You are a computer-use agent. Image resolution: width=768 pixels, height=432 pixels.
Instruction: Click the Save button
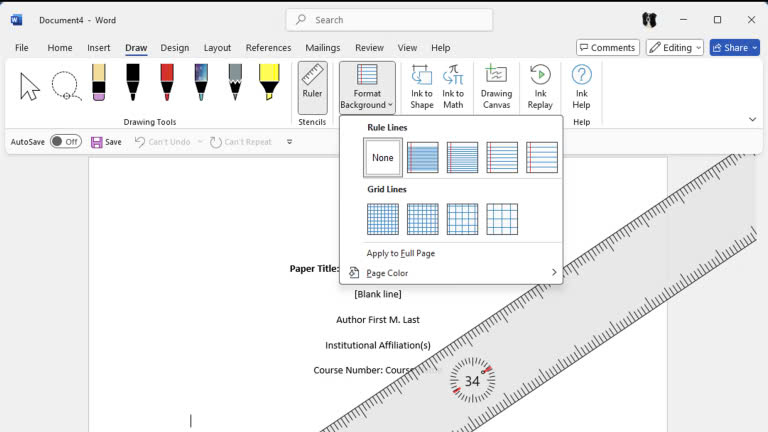tap(106, 142)
